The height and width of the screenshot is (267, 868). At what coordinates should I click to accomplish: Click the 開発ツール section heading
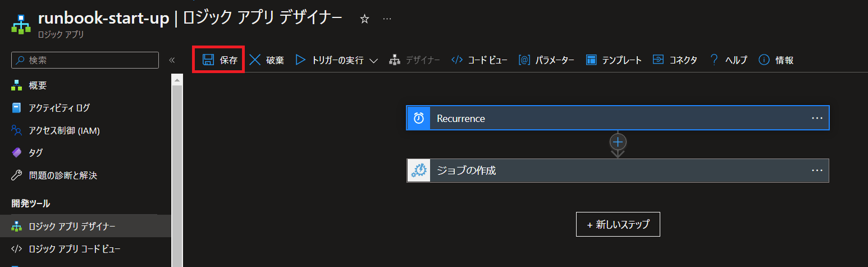(31, 203)
